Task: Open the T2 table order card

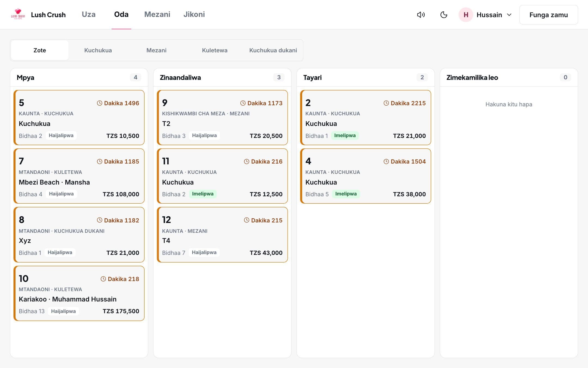Action: coord(222,117)
